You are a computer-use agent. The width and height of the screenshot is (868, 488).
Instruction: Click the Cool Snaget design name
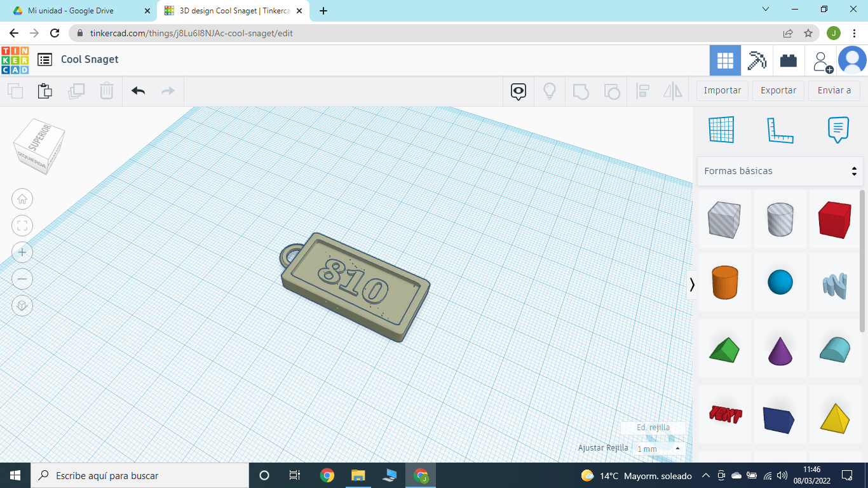tap(90, 60)
